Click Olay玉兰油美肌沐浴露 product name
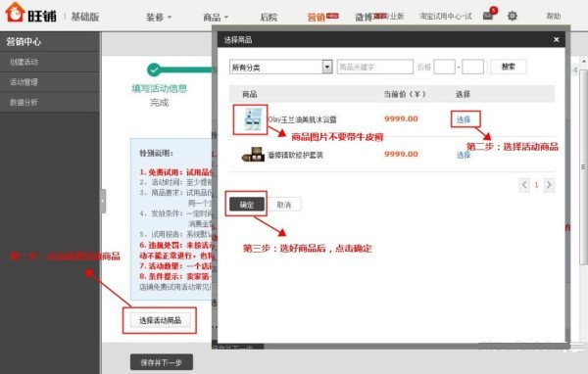The height and width of the screenshot is (374, 588). pyautogui.click(x=302, y=119)
